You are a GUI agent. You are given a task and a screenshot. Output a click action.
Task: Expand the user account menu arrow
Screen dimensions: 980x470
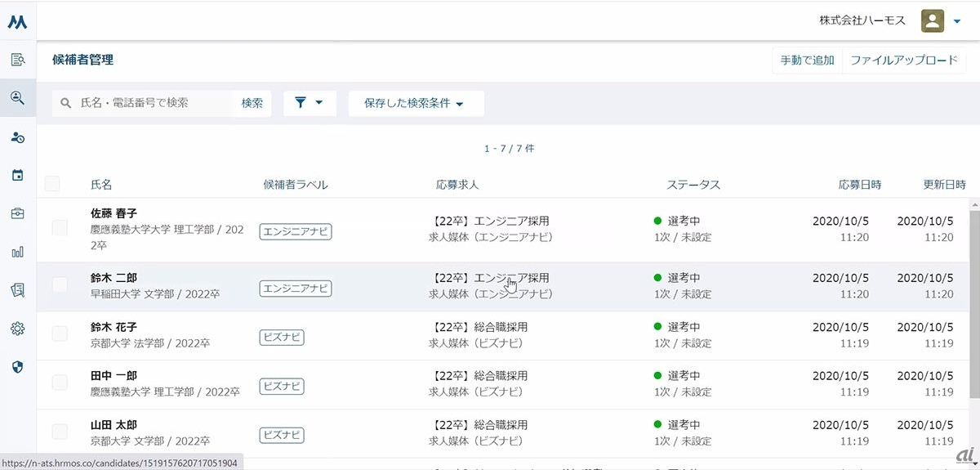957,22
